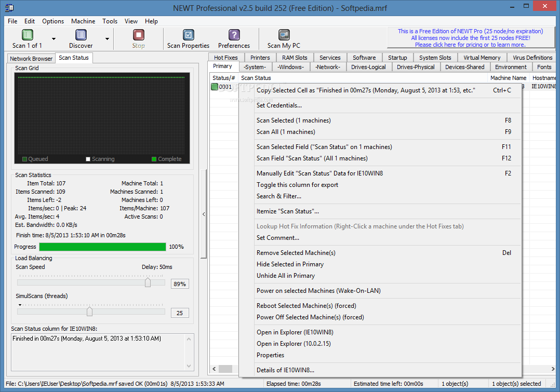Open the RAM Slots tab

click(295, 58)
